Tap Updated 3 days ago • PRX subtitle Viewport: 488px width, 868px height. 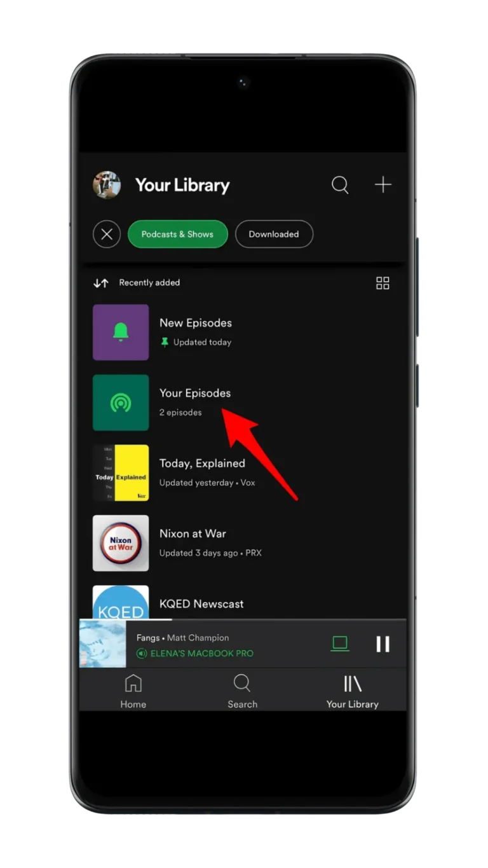[210, 553]
